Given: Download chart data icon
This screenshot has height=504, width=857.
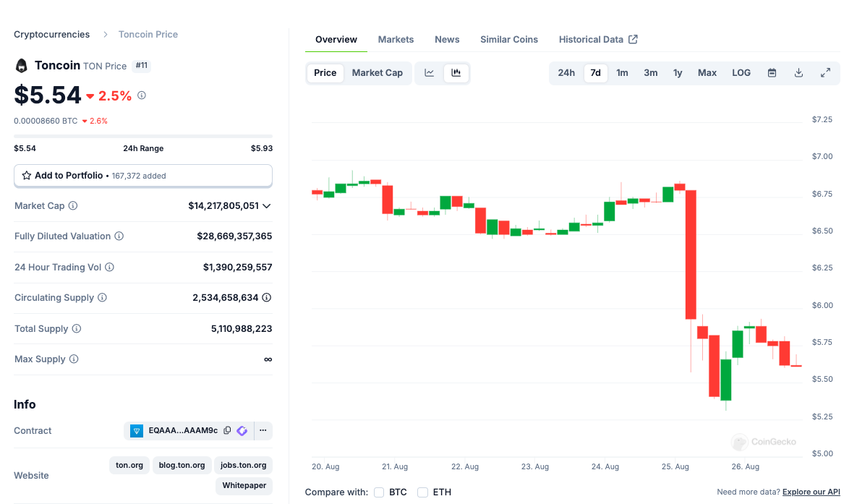Looking at the screenshot, I should [798, 73].
